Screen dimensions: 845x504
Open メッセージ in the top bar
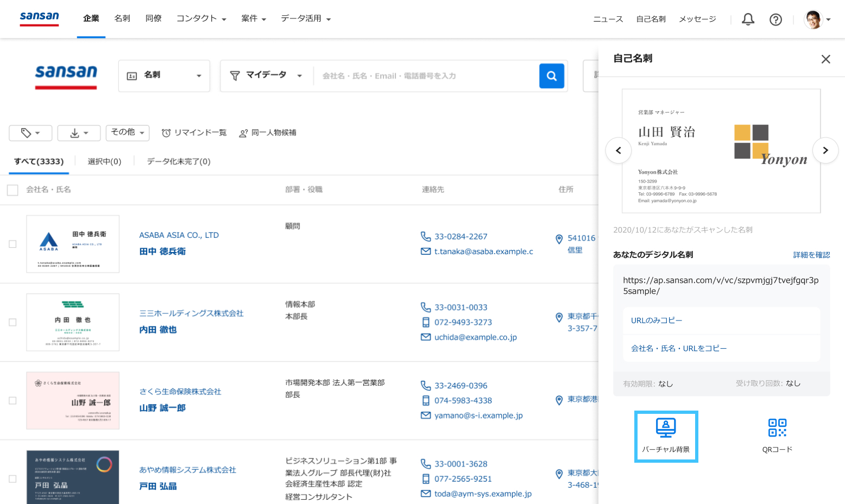coord(697,20)
